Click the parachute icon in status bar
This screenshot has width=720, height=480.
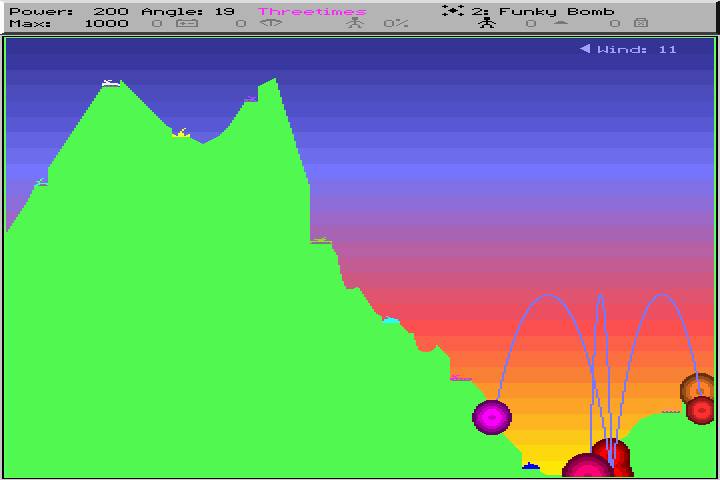click(270, 23)
